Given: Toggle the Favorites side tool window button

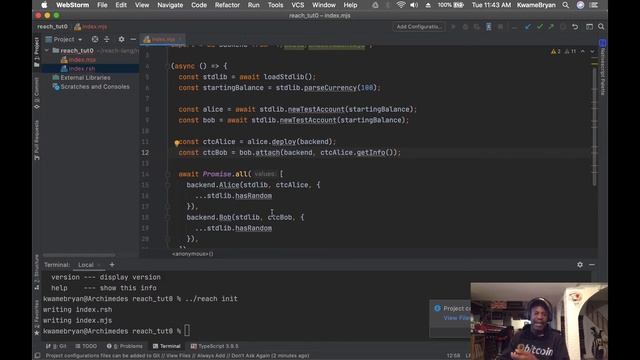Looking at the screenshot, I should click(36, 318).
